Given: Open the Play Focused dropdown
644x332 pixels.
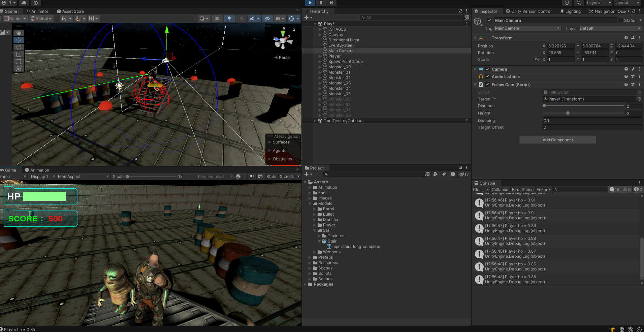Looking at the screenshot, I should [215, 176].
